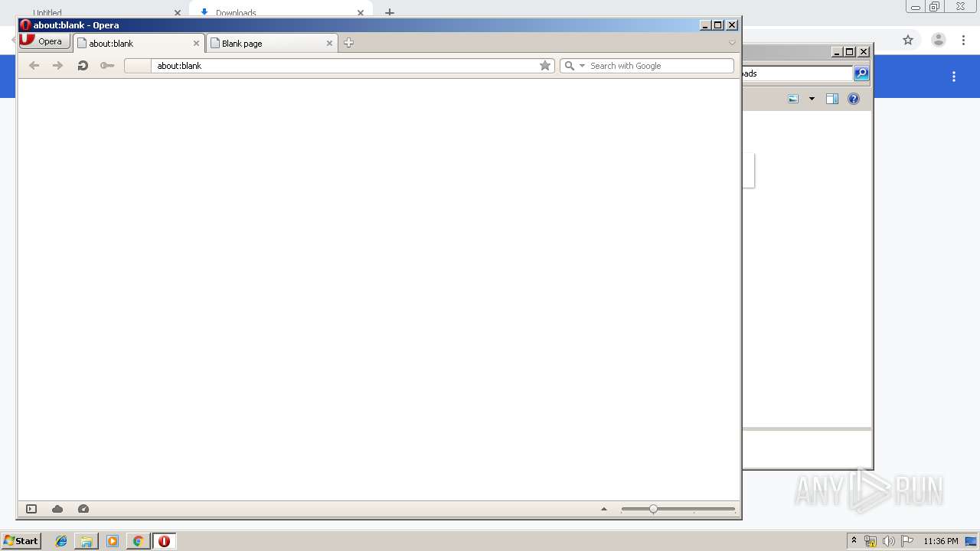
Task: Open Opera Link cloud icon
Action: pyautogui.click(x=57, y=509)
